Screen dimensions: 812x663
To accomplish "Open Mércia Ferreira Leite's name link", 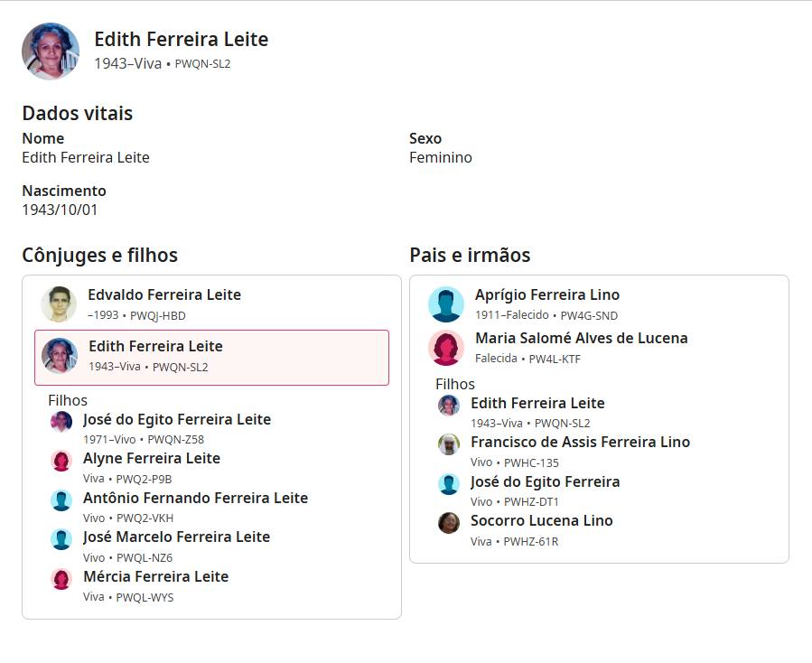I will click(x=155, y=576).
